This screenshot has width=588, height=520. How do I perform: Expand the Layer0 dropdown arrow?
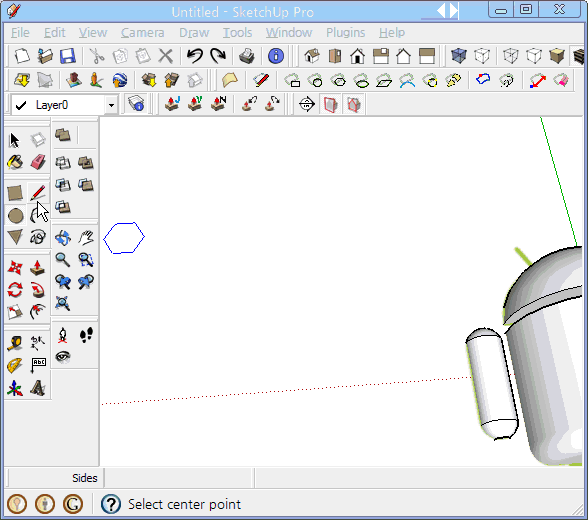pos(111,105)
